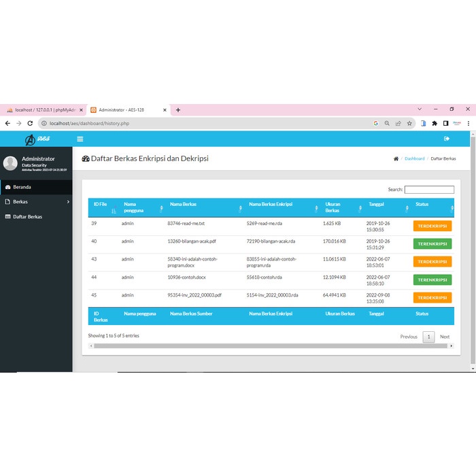476x476 pixels.
Task: Click the browser profile button
Action: pyautogui.click(x=457, y=123)
